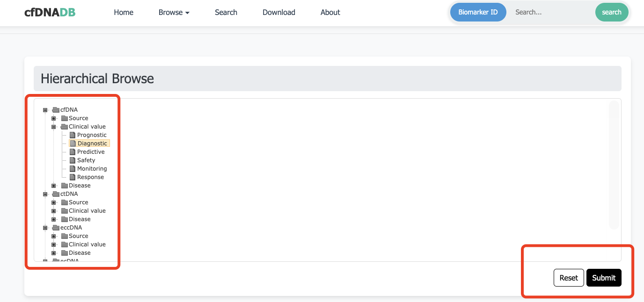The image size is (644, 302).
Task: Collapse Clinical value under cfDNA
Action: click(x=54, y=127)
